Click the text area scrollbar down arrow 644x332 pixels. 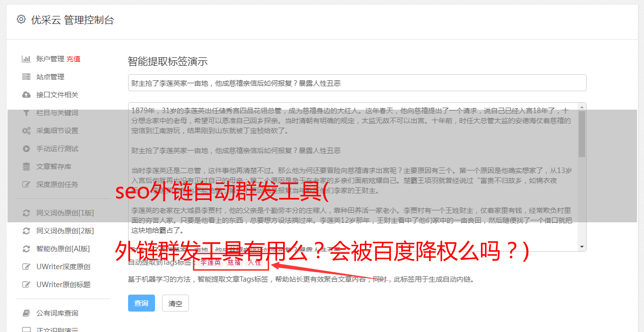[582, 247]
